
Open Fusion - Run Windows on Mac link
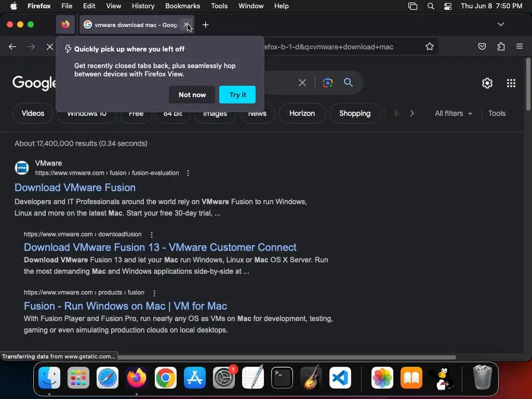[125, 306]
